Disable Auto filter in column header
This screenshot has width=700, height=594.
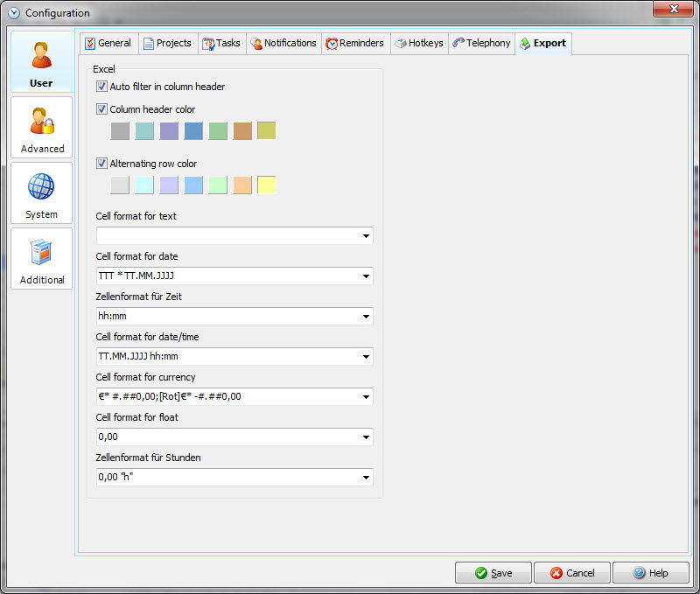(x=101, y=87)
